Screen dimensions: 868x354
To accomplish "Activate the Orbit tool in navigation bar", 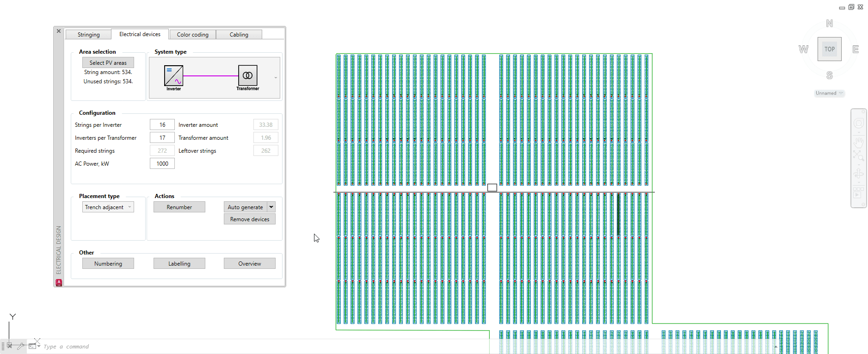I will [859, 174].
